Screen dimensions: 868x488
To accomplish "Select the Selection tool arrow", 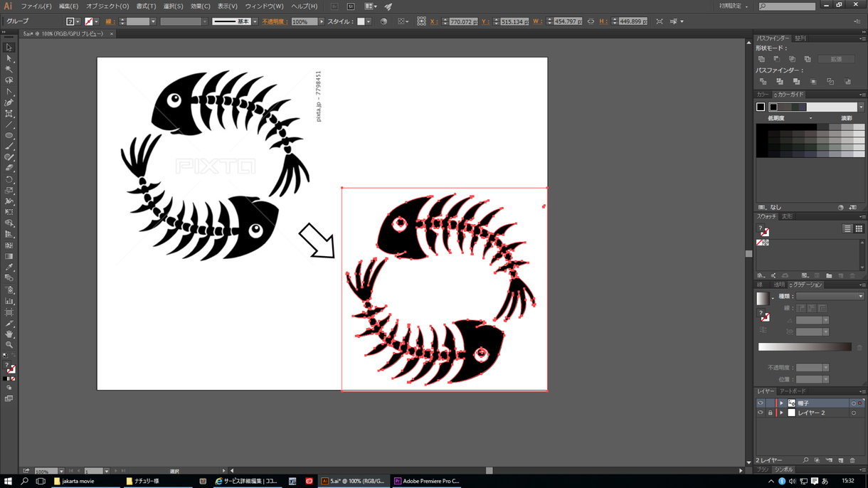I will 9,48.
